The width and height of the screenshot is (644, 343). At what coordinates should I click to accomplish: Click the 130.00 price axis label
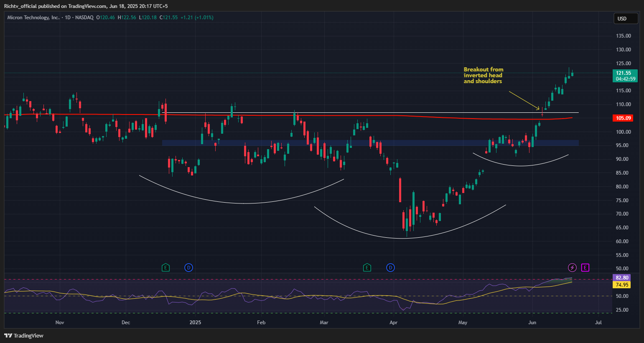tap(624, 50)
